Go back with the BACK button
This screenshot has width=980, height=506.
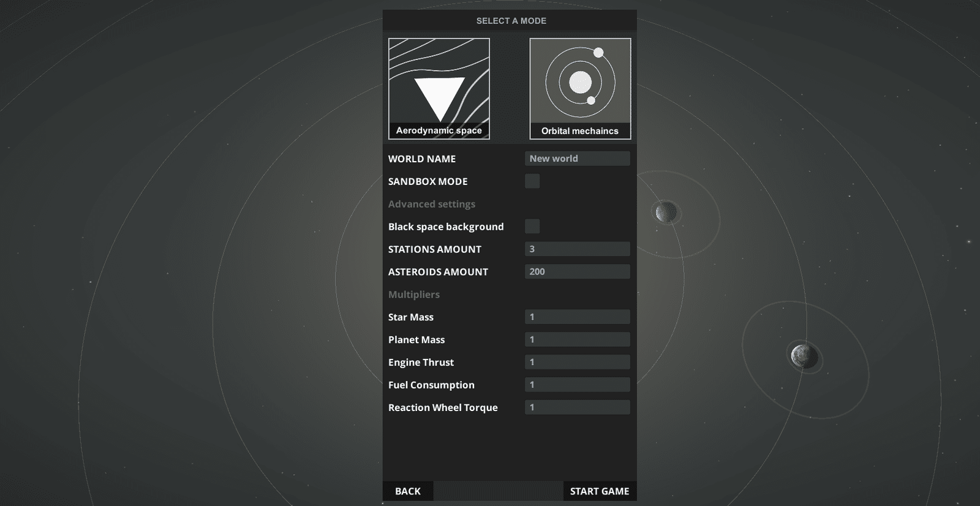click(x=408, y=491)
